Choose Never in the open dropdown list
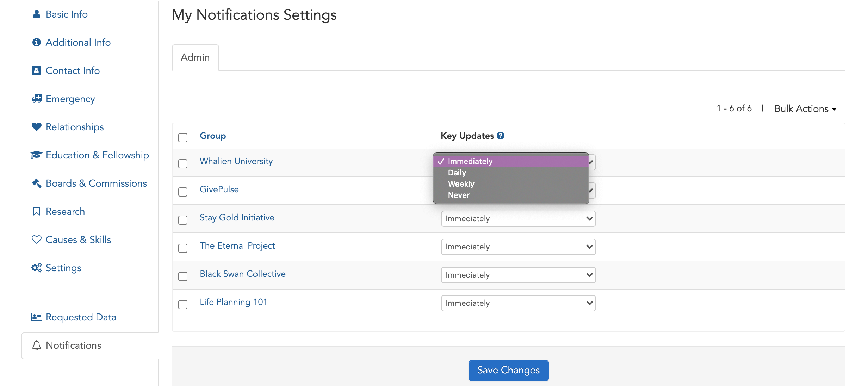The height and width of the screenshot is (386, 868). coord(511,195)
